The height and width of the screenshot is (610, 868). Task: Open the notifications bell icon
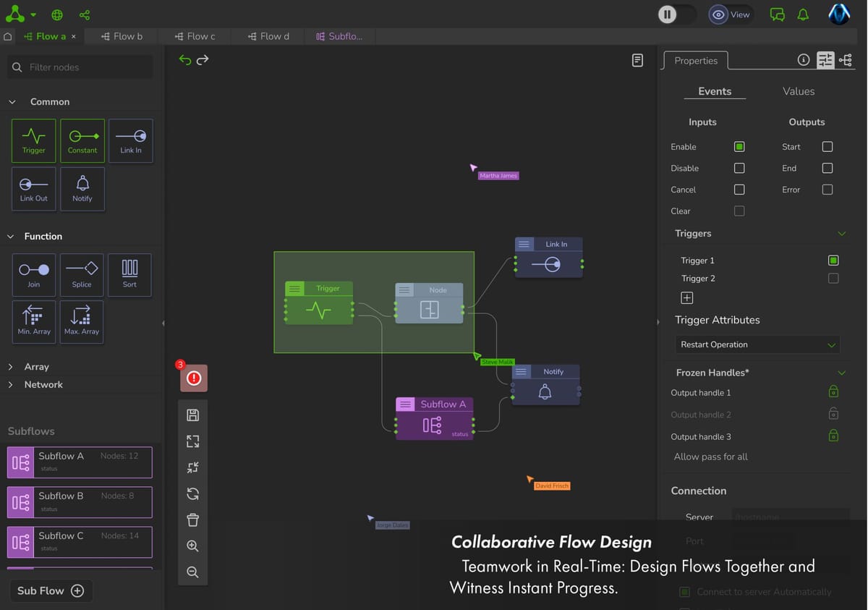tap(803, 14)
